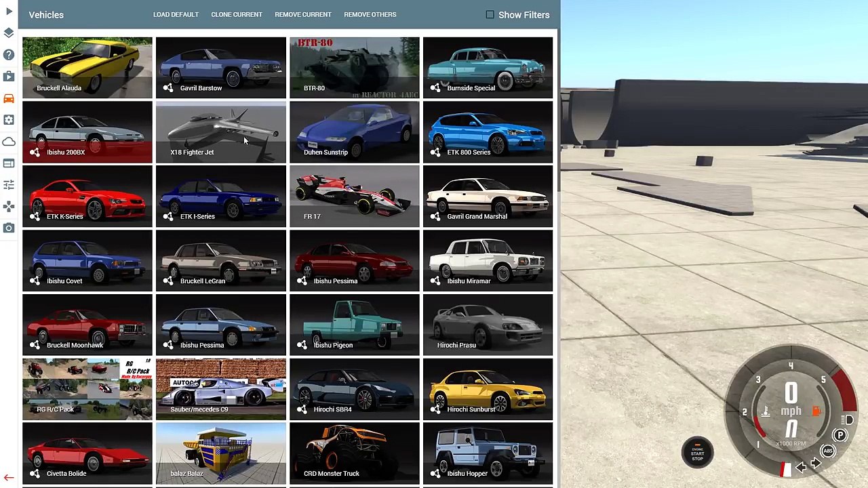This screenshot has width=868, height=488.
Task: Click the REMOVE OTHERS button
Action: pos(370,14)
